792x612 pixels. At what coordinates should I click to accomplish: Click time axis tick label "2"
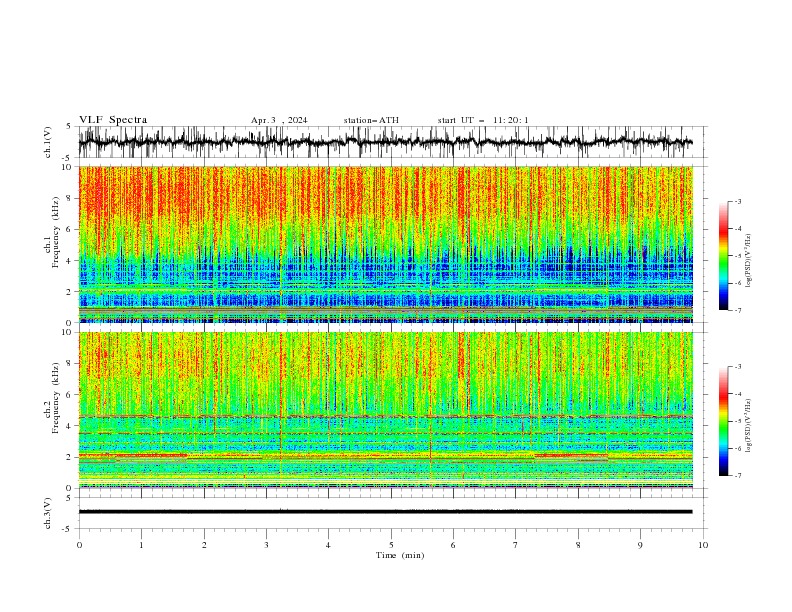pyautogui.click(x=204, y=545)
